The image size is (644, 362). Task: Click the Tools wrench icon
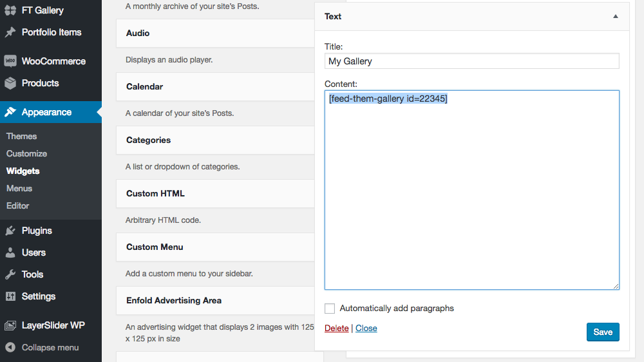(x=10, y=274)
